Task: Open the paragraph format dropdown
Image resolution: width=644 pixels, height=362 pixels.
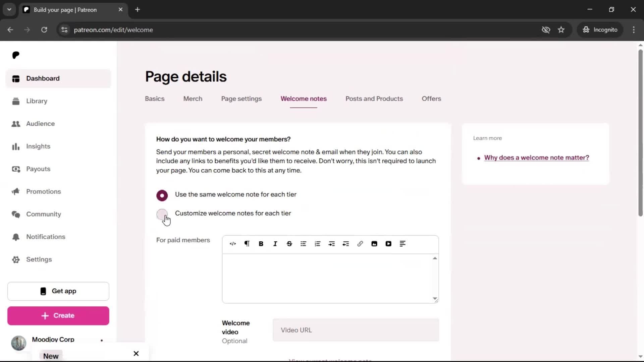Action: point(247,244)
